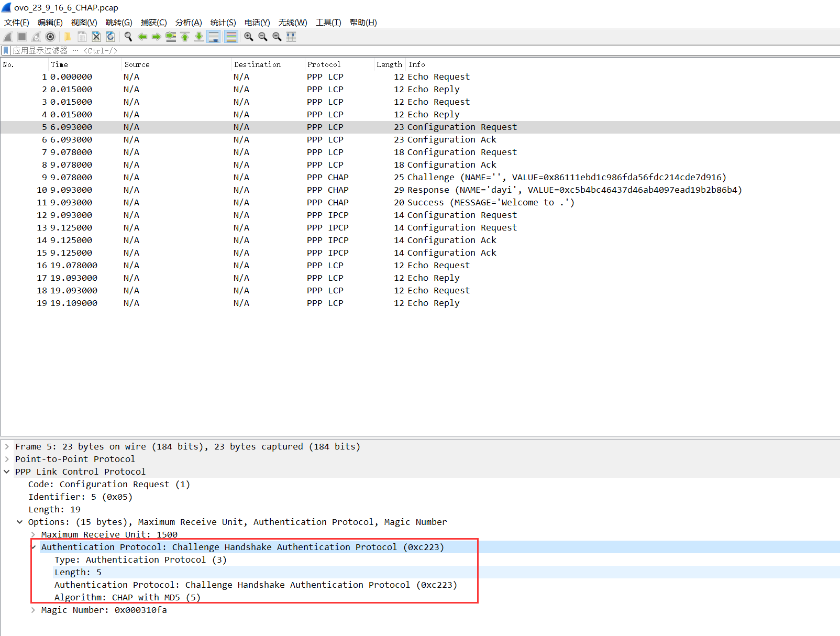Viewport: 840px width, 636px height.
Task: Start capturing packets with shark fin icon
Action: coord(8,37)
